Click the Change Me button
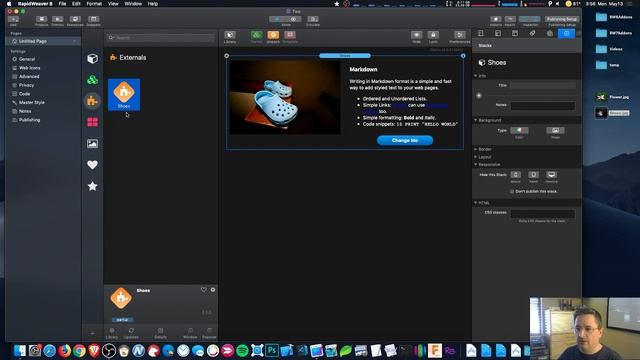Image resolution: width=640 pixels, height=360 pixels. coord(404,140)
